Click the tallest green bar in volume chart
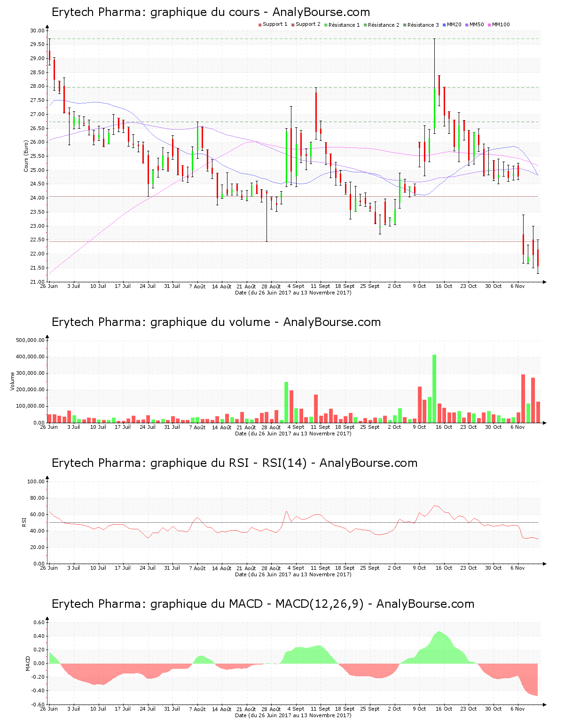The width and height of the screenshot is (564, 728). click(434, 389)
